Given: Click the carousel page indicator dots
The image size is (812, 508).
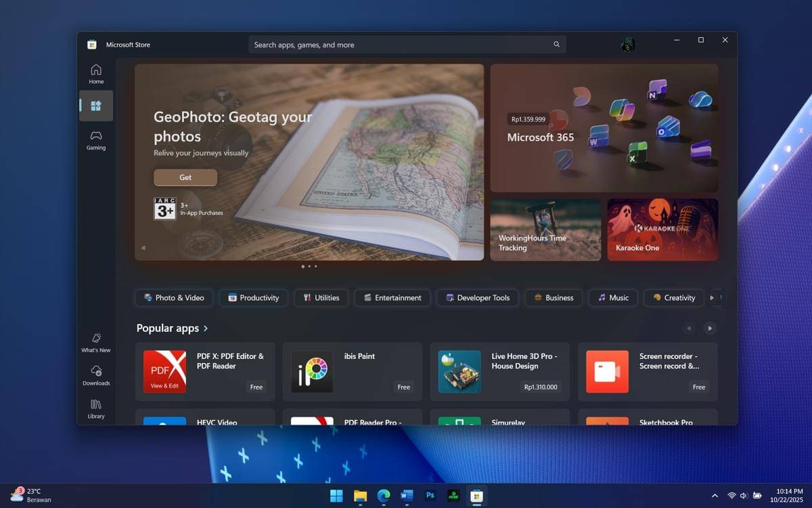Looking at the screenshot, I should tap(309, 266).
